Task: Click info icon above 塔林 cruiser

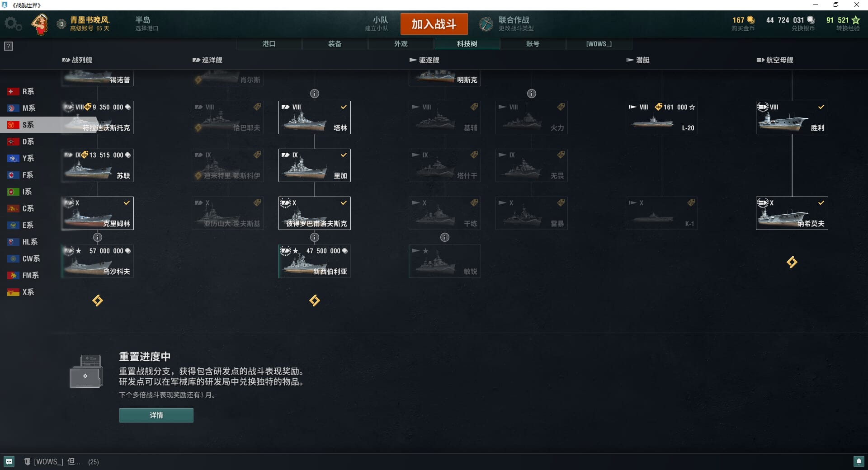Action: 315,94
